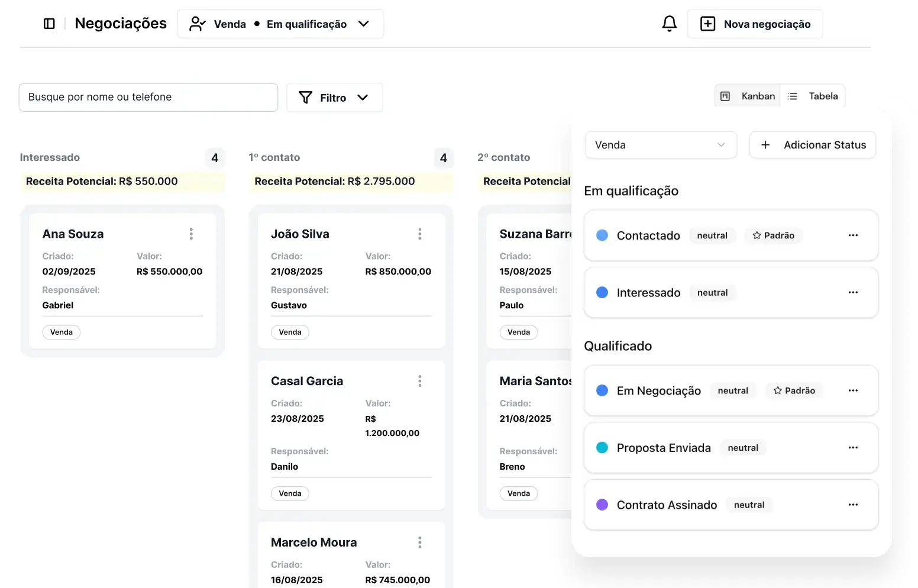This screenshot has width=918, height=588.
Task: Select the Tabela list view icon
Action: [793, 95]
